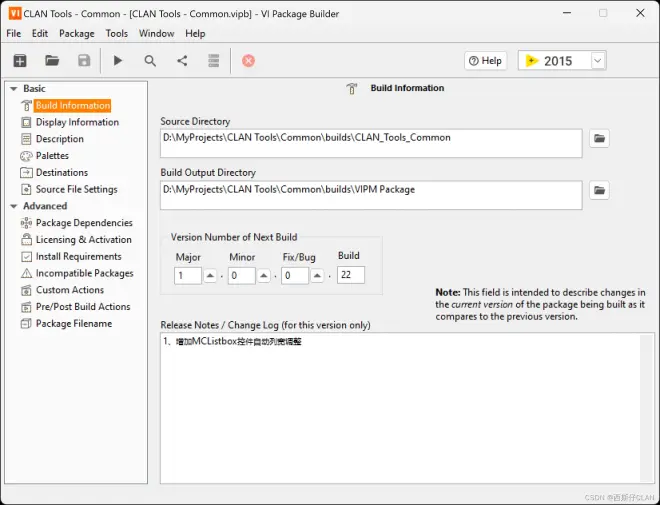Viewport: 660px width, 505px height.
Task: Click the Minor version field
Action: (x=242, y=276)
